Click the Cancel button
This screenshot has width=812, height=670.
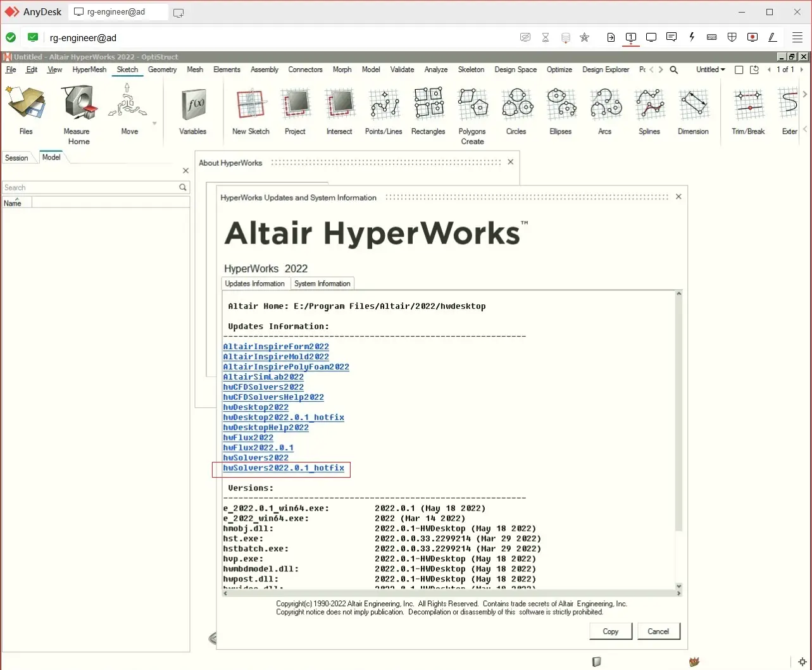tap(658, 631)
